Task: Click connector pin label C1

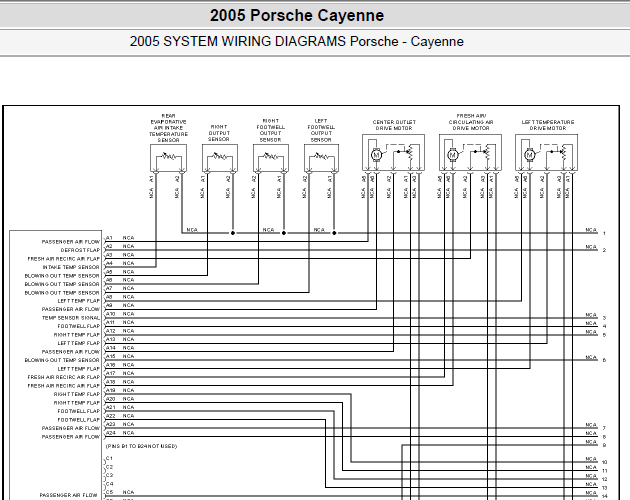Action: [x=110, y=458]
